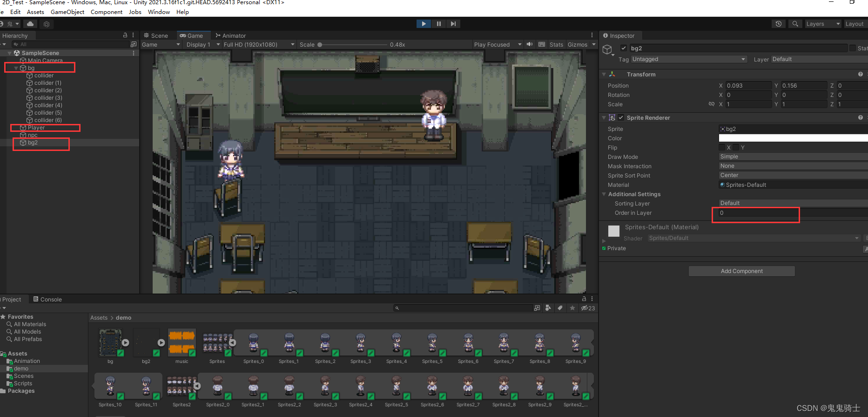This screenshot has width=868, height=417.
Task: Open the Undo History icon
Action: pyautogui.click(x=779, y=24)
